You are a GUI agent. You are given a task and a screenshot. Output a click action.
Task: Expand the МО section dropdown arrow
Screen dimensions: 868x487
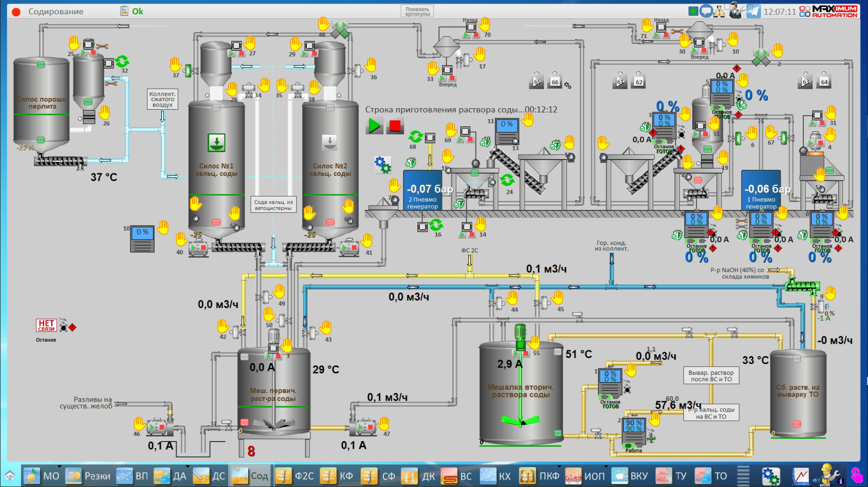pos(60,467)
